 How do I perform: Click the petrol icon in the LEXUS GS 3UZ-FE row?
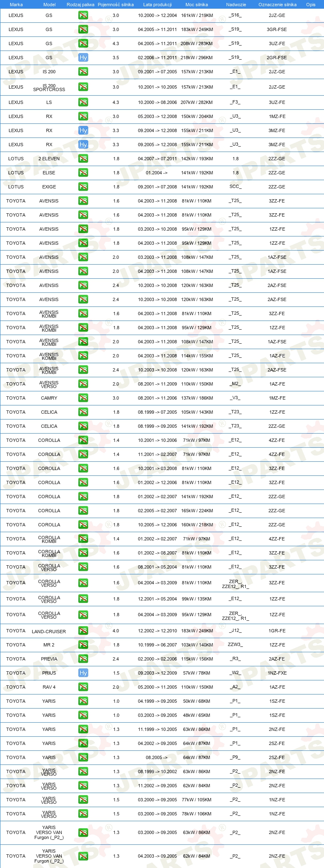(x=83, y=43)
